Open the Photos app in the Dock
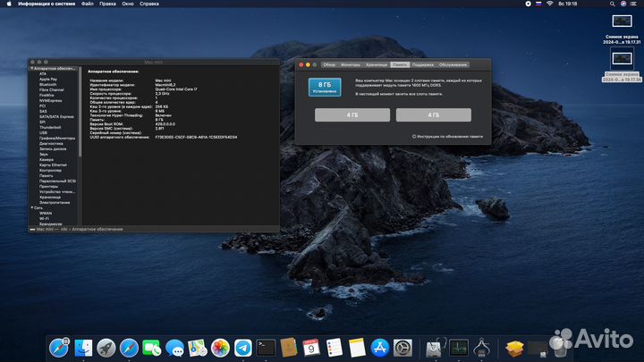The image size is (644, 362). pyautogui.click(x=220, y=346)
